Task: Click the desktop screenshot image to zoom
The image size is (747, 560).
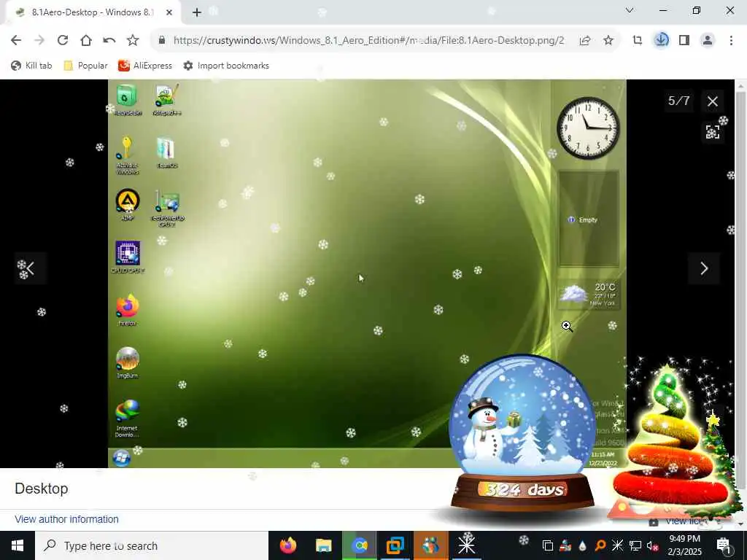Action: (367, 273)
